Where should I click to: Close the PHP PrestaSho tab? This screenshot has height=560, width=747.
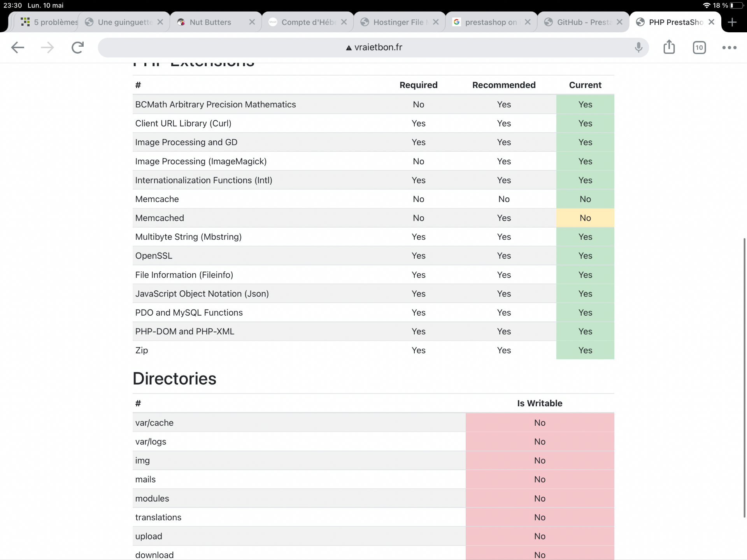[711, 22]
